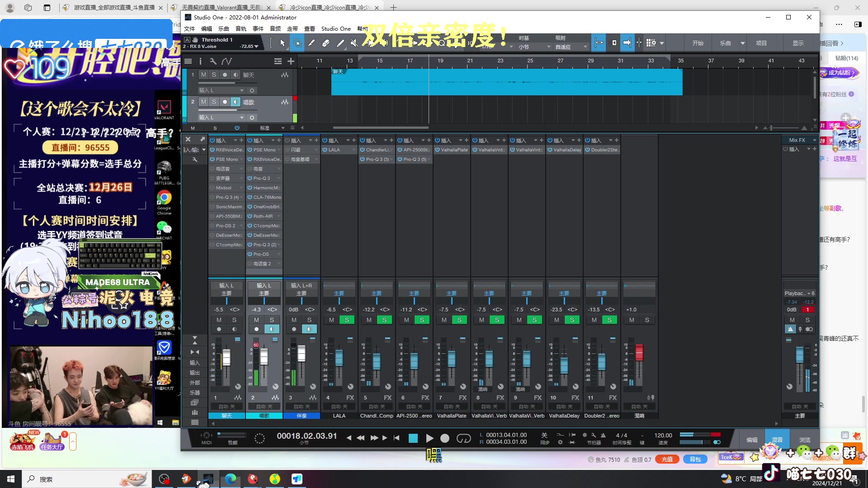Detach mixer using pin icon
The image size is (868, 488).
click(203, 139)
